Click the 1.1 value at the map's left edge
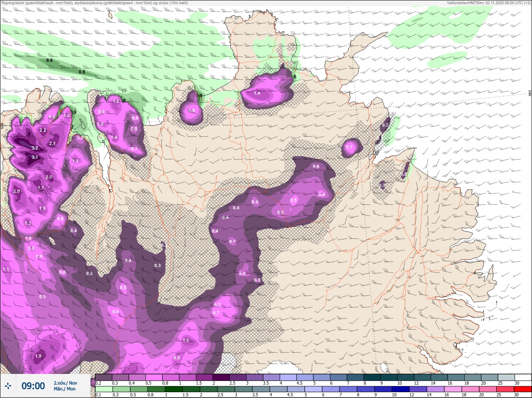 (6, 270)
